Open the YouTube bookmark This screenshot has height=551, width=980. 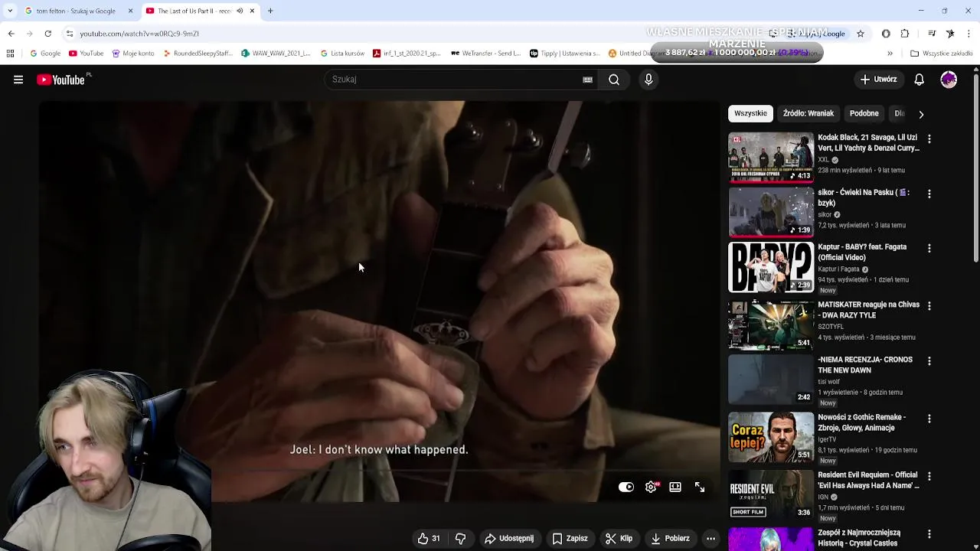[86, 54]
